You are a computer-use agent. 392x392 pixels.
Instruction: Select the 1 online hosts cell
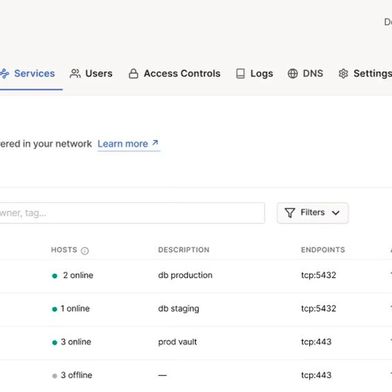pyautogui.click(x=71, y=309)
